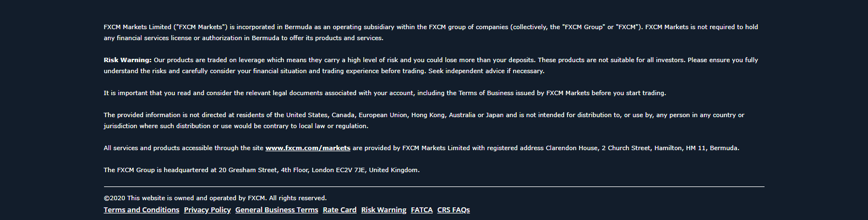Open the CRS FAQs link
Screen dimensions: 868x220
click(454, 210)
